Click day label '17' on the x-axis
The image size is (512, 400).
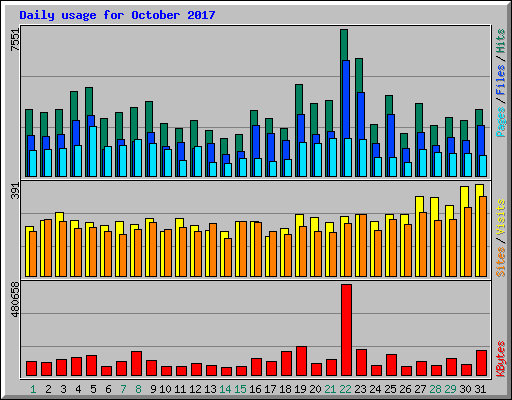[x=270, y=389]
